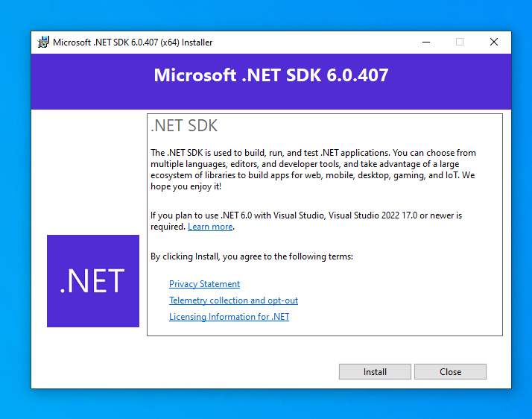Start installation with the Install button
Screen dimensions: 532x419
click(375, 371)
